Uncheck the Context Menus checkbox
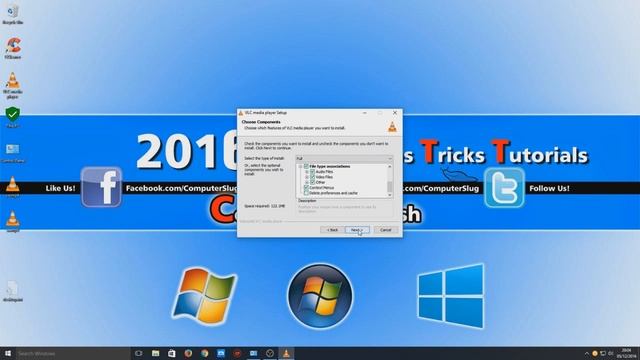The image size is (640, 360). [306, 188]
